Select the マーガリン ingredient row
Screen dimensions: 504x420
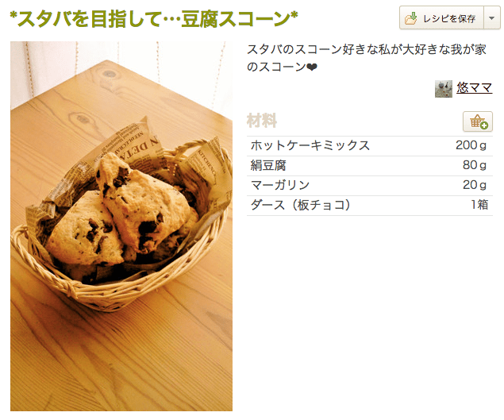coord(370,185)
